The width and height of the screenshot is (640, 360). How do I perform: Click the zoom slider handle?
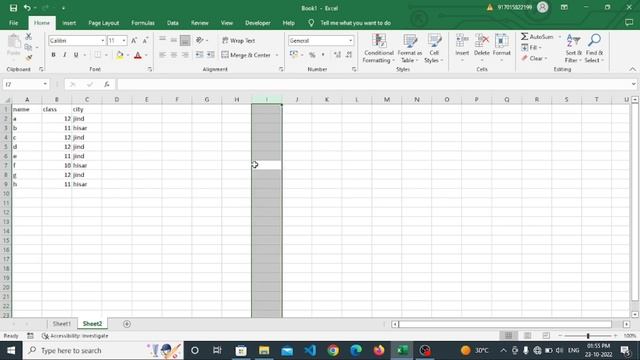(x=588, y=336)
